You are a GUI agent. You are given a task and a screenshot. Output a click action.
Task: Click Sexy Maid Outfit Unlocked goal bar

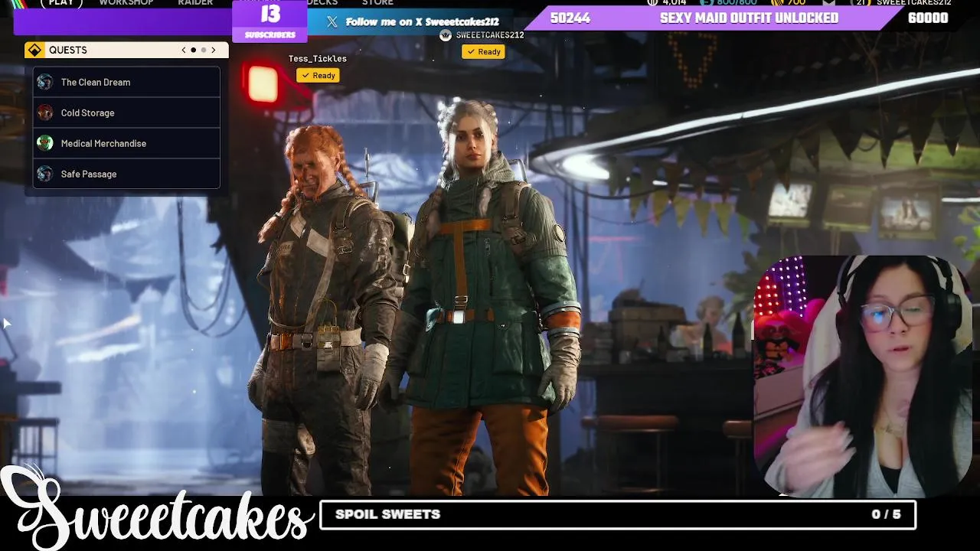(749, 18)
